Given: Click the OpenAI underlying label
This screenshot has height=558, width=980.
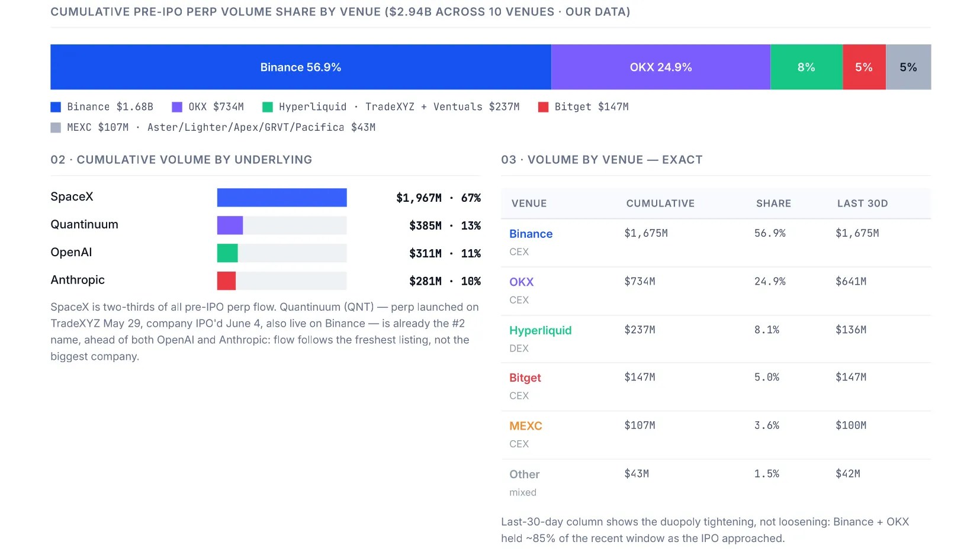Looking at the screenshot, I should pos(71,252).
